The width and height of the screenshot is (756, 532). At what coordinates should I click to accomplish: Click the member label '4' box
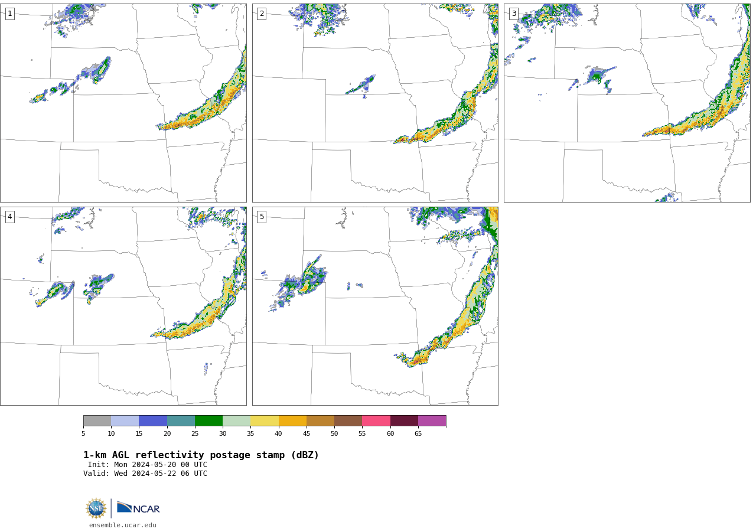click(x=9, y=217)
